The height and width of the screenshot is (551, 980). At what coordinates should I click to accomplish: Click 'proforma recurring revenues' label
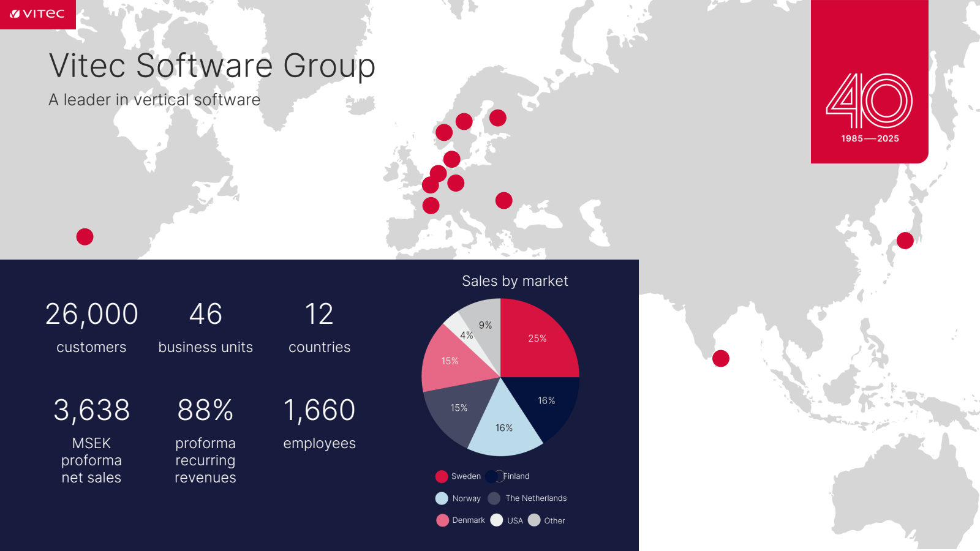pyautogui.click(x=205, y=460)
